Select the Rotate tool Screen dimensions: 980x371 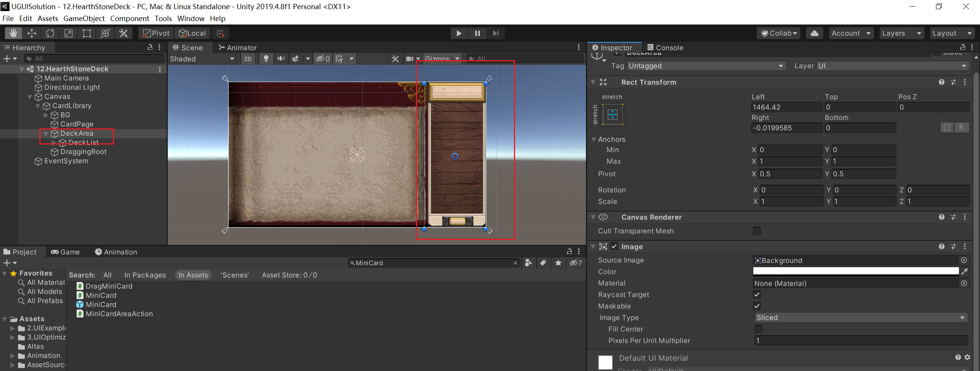pos(50,33)
